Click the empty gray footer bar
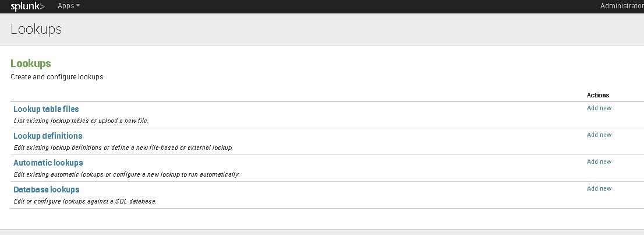 click(322, 232)
